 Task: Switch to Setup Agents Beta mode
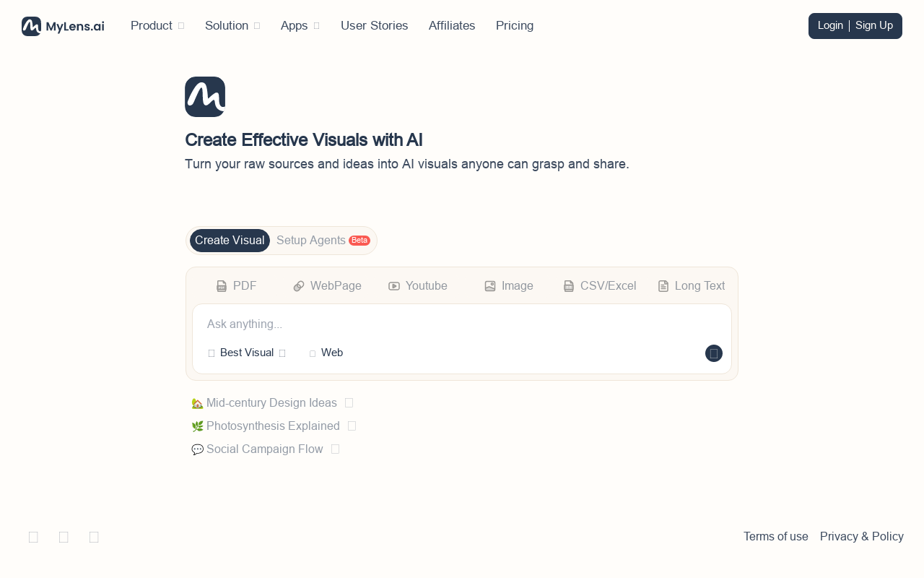[322, 241]
